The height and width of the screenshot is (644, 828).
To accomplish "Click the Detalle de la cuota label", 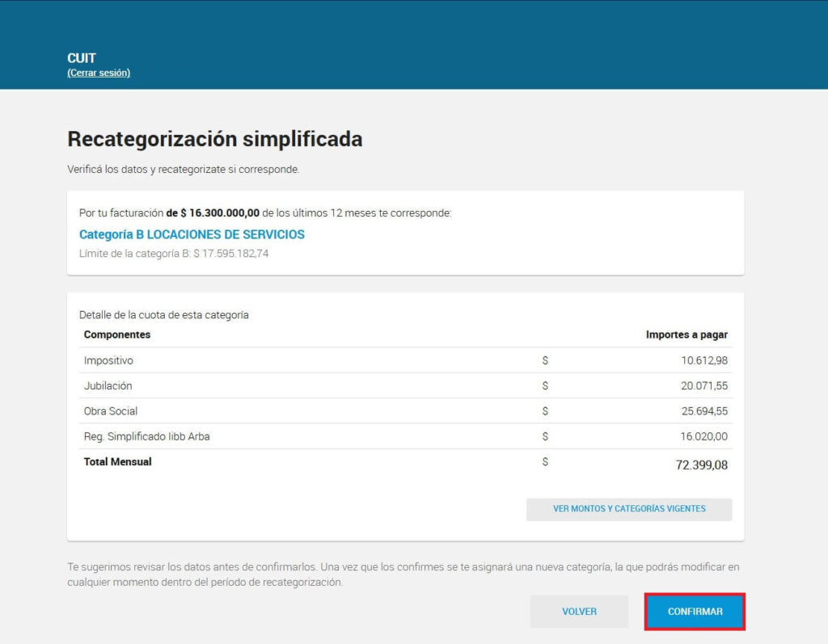I will (163, 315).
